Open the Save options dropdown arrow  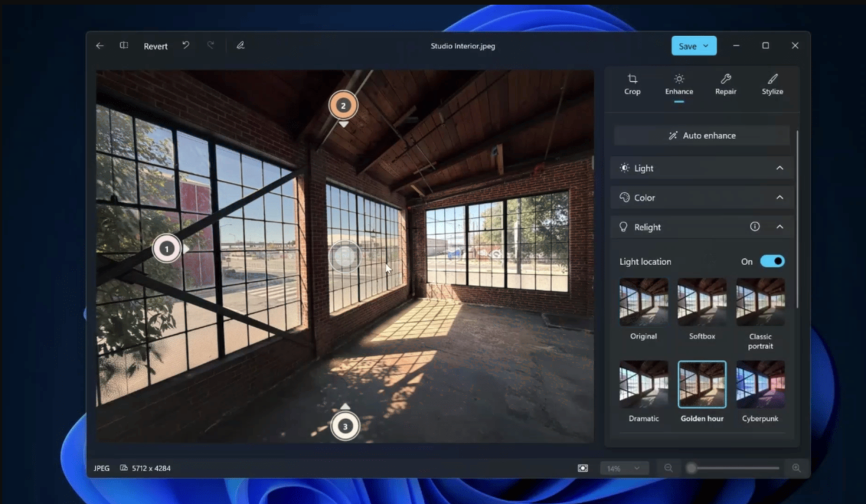click(706, 46)
